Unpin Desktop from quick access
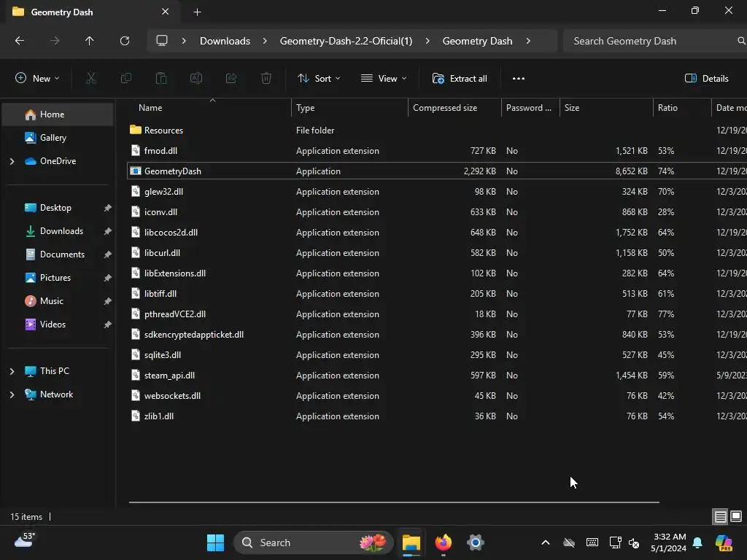Image resolution: width=747 pixels, height=560 pixels. (x=108, y=208)
